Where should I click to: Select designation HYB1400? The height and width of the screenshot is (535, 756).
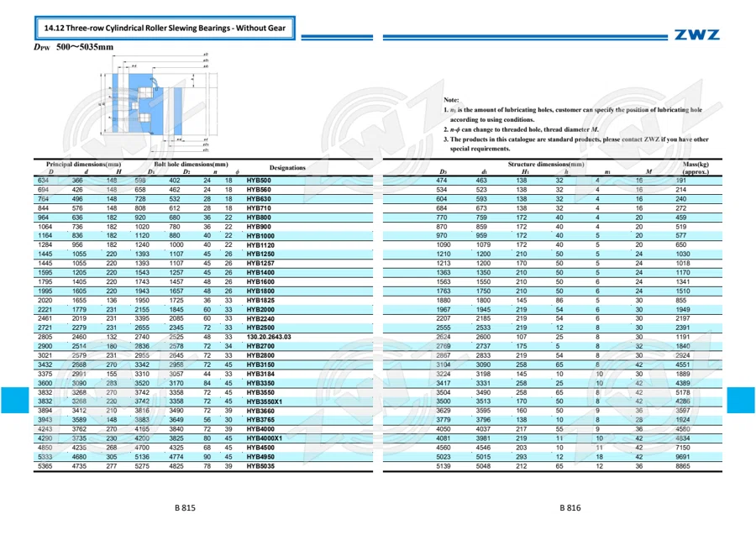coord(260,272)
